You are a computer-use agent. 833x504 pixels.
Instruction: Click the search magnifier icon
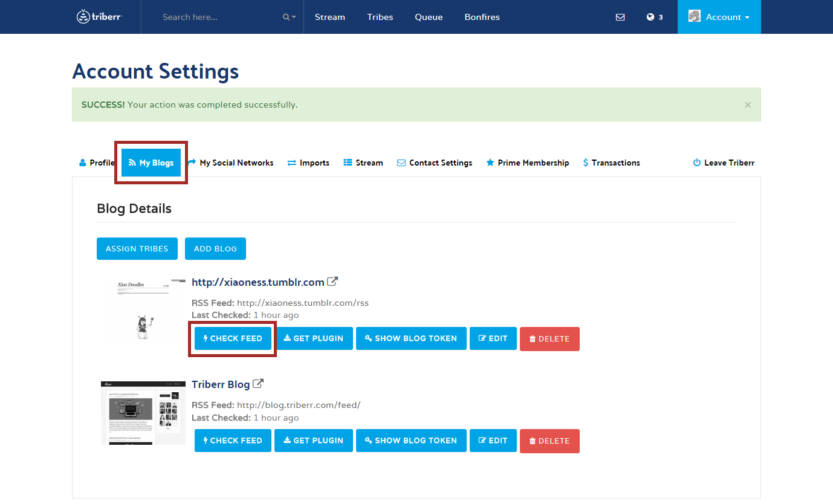coord(287,17)
